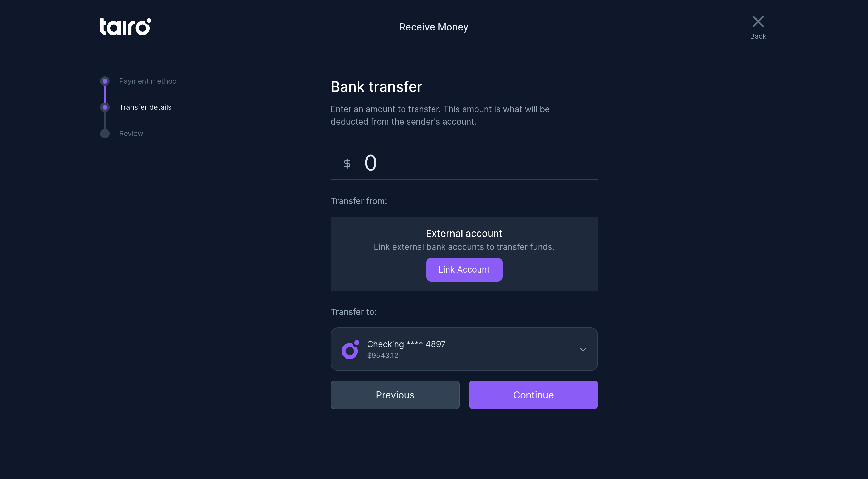This screenshot has width=868, height=479.
Task: Close the Receive Money flow with X
Action: tap(758, 21)
